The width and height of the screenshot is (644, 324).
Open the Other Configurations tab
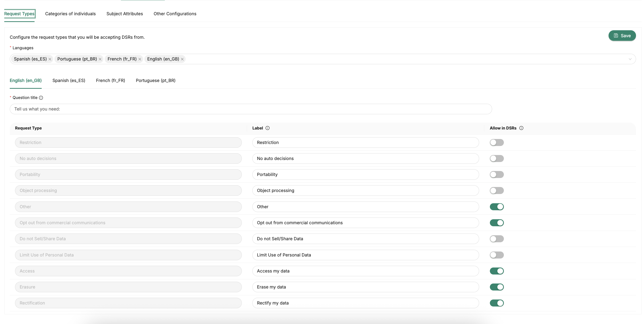point(175,14)
